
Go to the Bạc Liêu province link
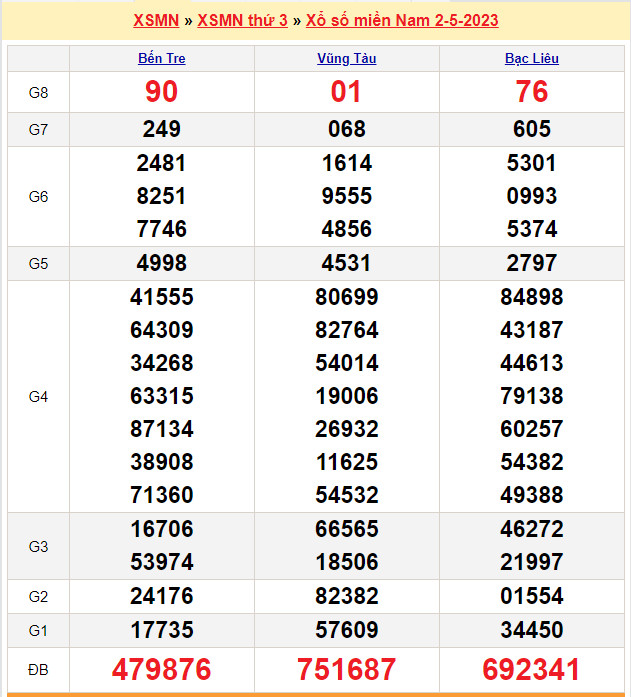click(x=532, y=58)
